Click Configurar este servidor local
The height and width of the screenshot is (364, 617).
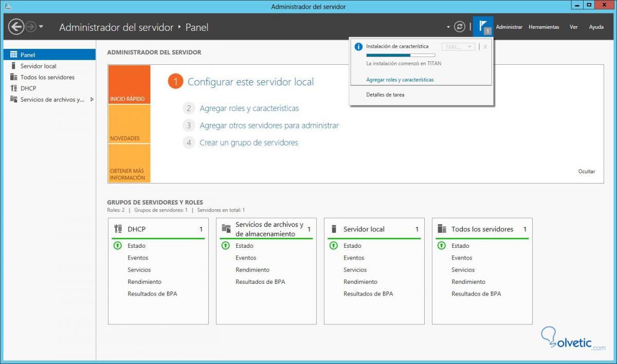(250, 82)
